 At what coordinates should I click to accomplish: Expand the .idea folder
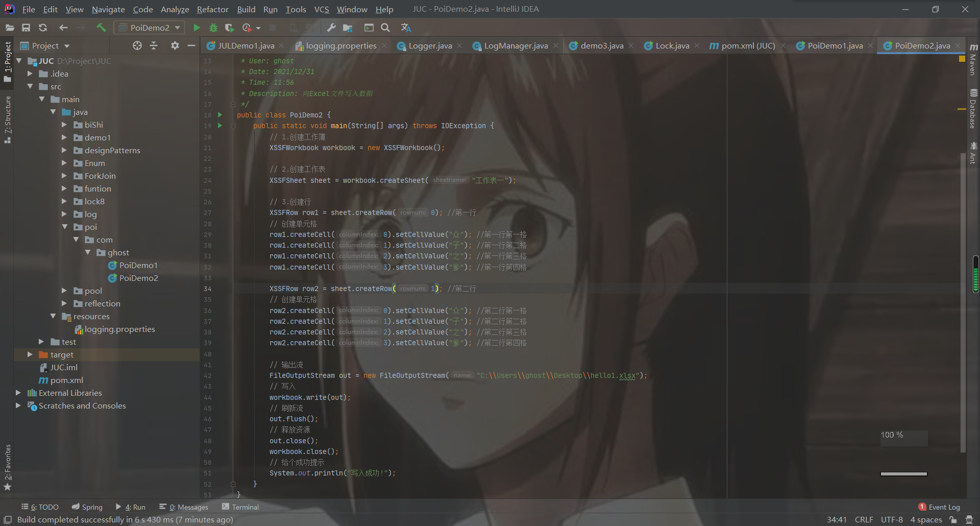click(x=30, y=74)
